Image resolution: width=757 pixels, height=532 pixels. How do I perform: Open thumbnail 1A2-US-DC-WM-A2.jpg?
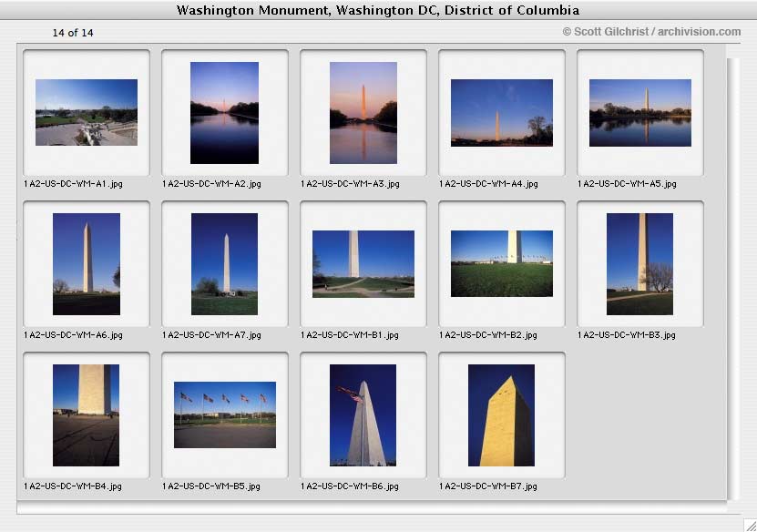(x=224, y=112)
